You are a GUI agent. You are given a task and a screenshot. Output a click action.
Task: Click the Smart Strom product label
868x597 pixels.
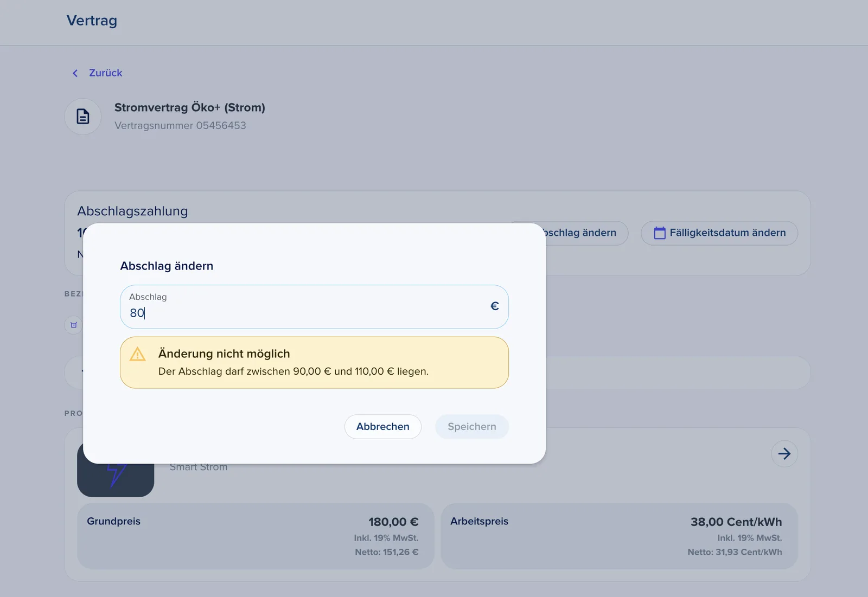pyautogui.click(x=199, y=467)
